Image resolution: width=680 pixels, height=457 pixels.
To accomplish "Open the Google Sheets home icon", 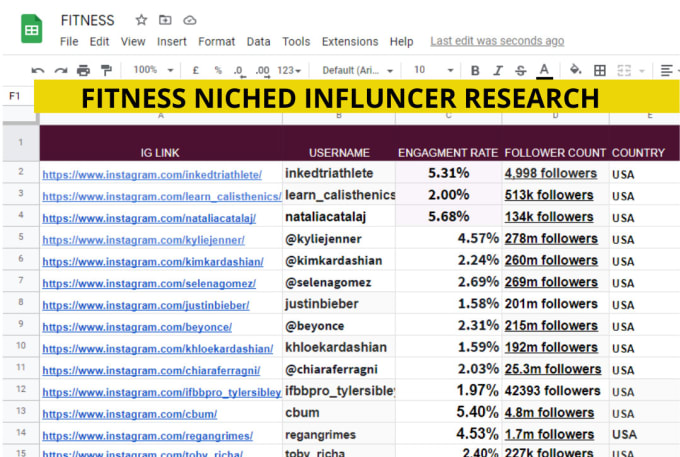I will pos(32,29).
